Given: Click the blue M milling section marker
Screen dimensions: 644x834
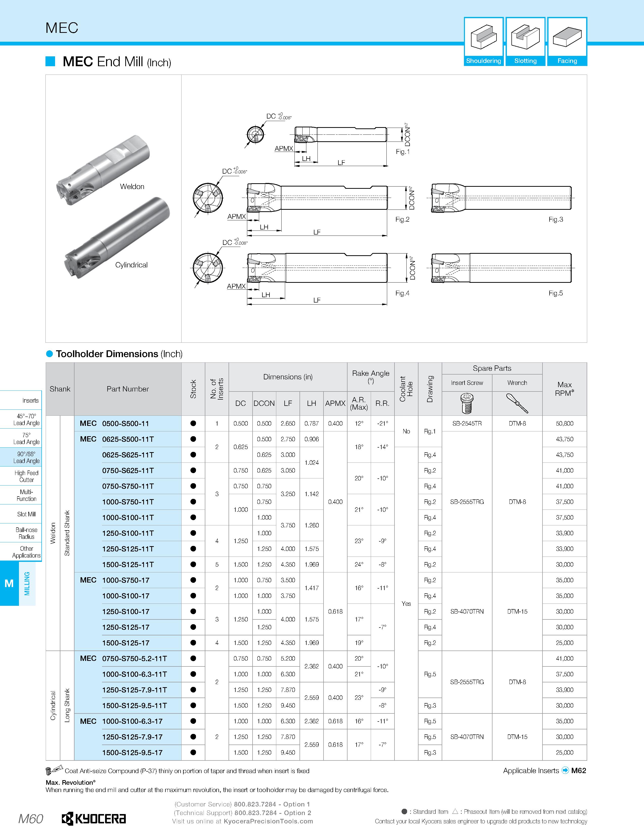Looking at the screenshot, I should (9, 583).
